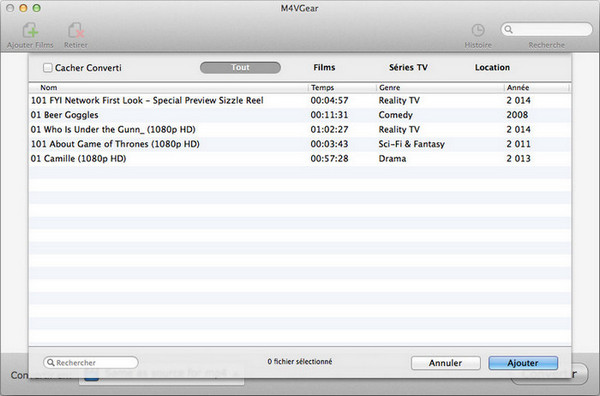600x396 pixels.
Task: Sort list by the Temps column header
Action: click(x=342, y=88)
